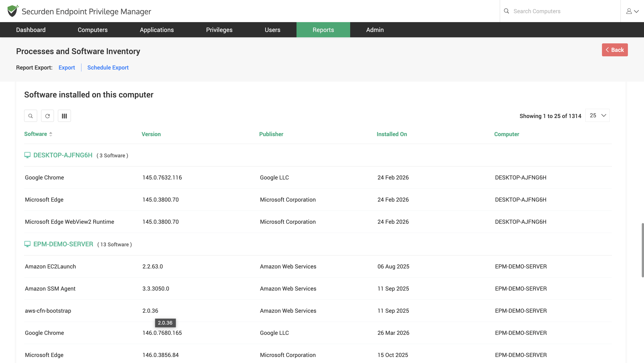Click Google LLC publisher for Chrome 146
The width and height of the screenshot is (644, 363).
point(274,333)
